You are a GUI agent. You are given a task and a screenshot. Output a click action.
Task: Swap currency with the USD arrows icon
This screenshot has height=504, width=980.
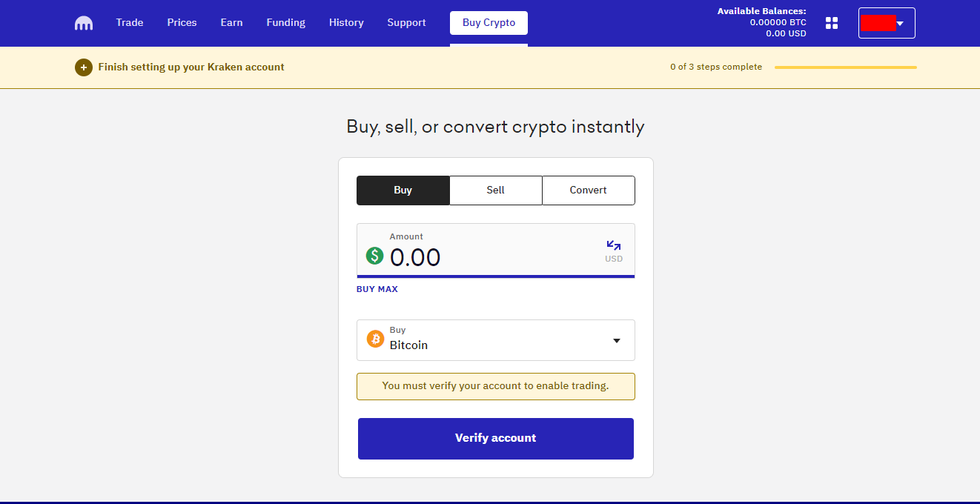point(614,245)
